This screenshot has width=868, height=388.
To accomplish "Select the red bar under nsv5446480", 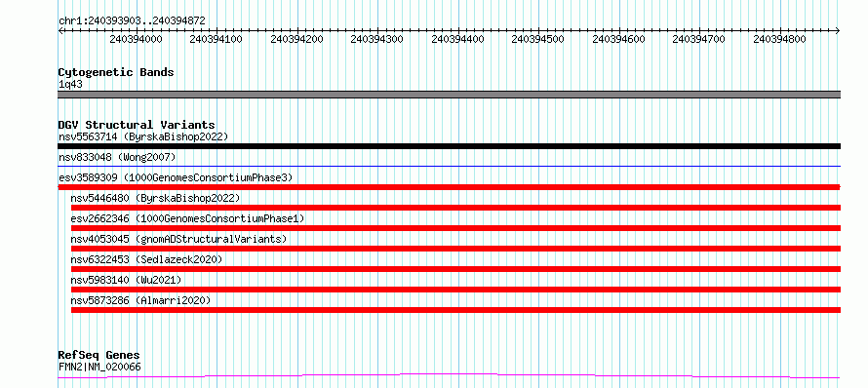I will [x=456, y=208].
